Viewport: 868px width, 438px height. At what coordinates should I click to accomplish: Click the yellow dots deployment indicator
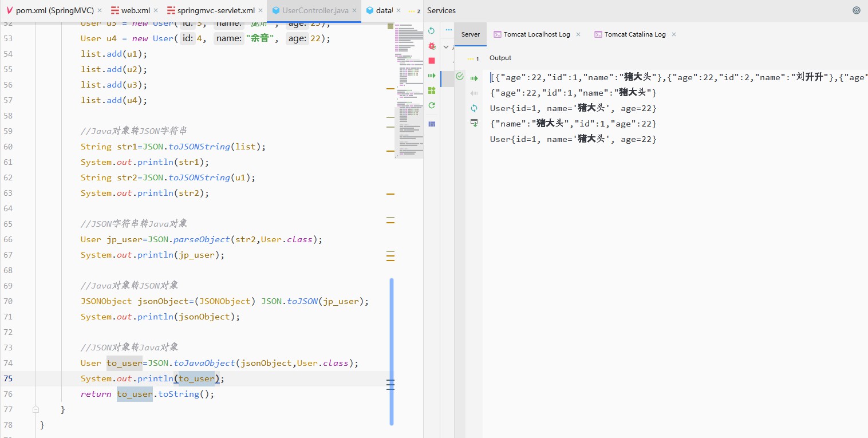[473, 58]
